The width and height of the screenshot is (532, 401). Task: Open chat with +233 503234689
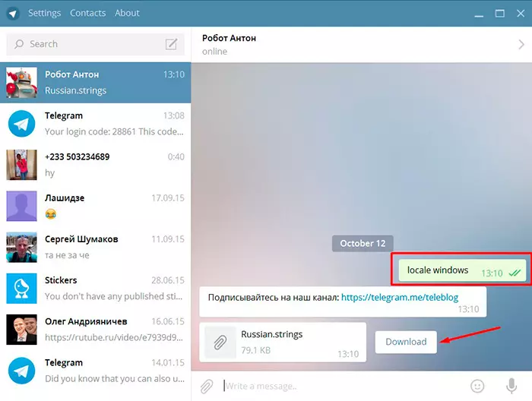click(95, 165)
